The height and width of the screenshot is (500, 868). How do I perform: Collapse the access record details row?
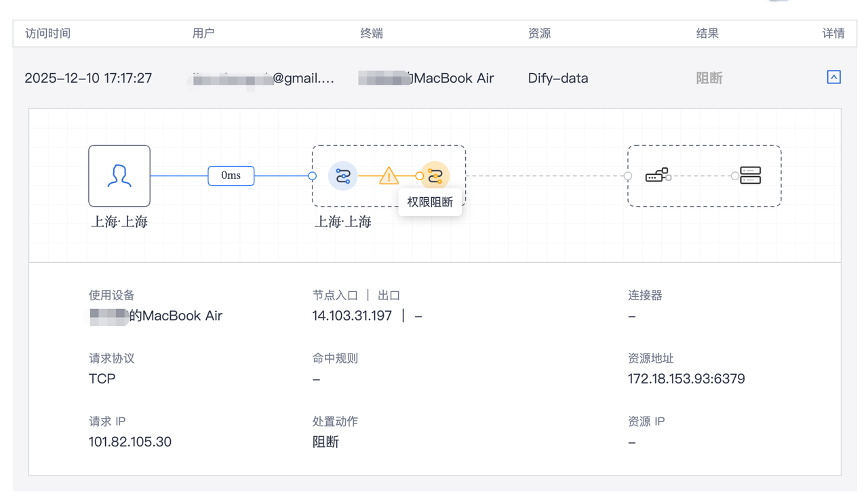click(833, 77)
